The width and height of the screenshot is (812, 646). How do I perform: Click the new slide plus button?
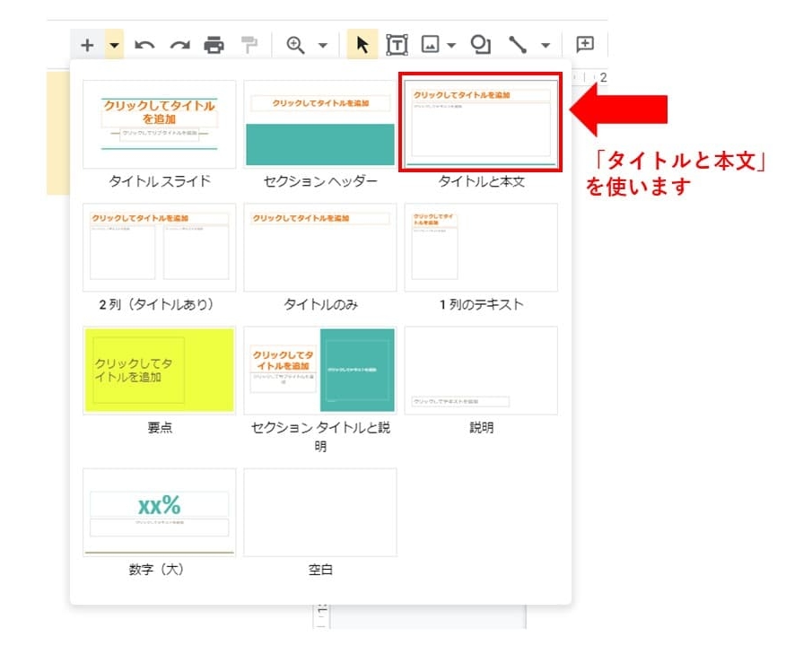pyautogui.click(x=87, y=45)
